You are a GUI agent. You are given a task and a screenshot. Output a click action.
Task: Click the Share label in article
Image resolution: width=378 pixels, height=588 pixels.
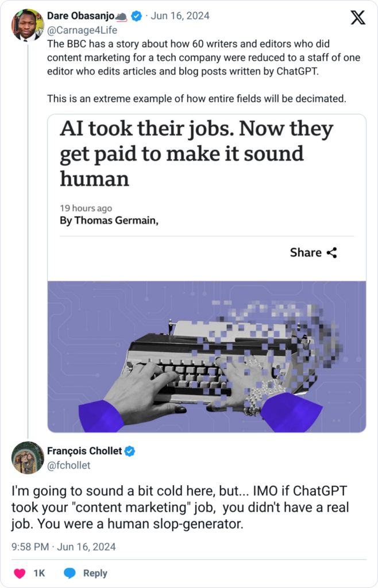pos(306,253)
